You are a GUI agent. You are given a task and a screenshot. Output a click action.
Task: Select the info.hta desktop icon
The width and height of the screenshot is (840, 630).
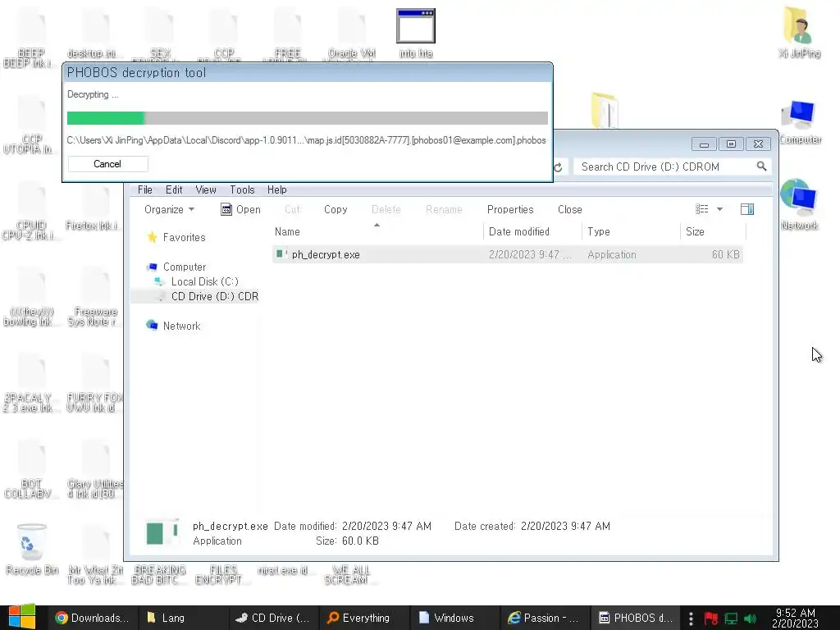pyautogui.click(x=416, y=32)
